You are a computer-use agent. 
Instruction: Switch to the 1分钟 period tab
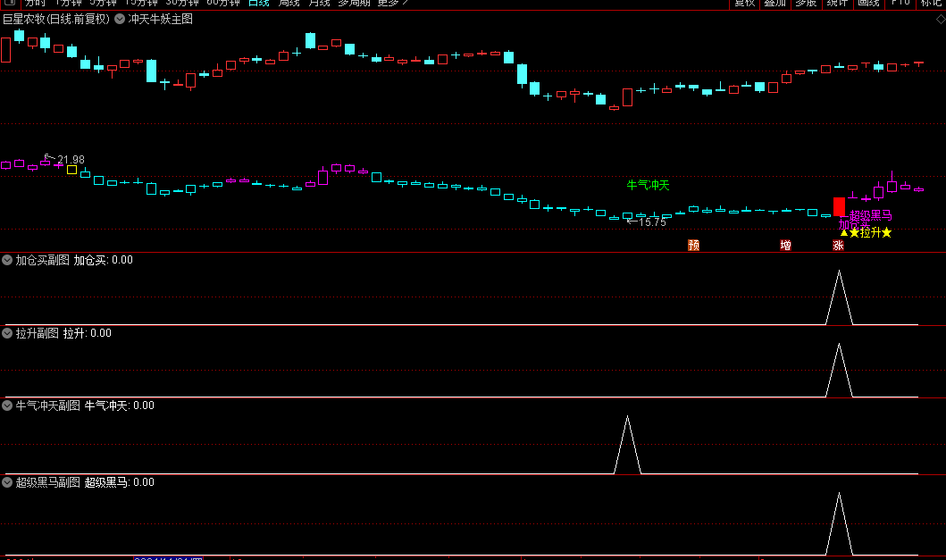[x=68, y=3]
